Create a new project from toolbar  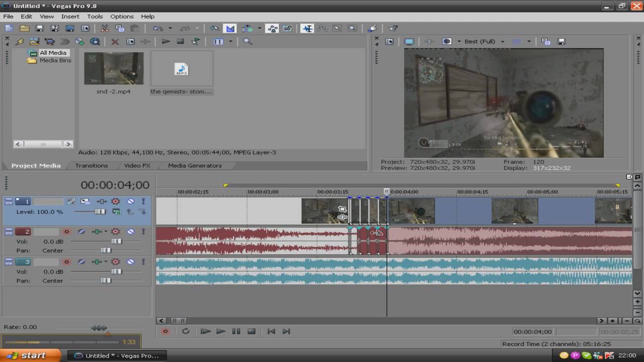9,29
